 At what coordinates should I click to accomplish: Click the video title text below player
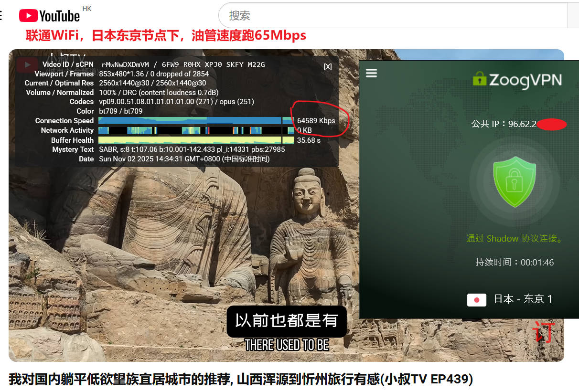pyautogui.click(x=241, y=379)
